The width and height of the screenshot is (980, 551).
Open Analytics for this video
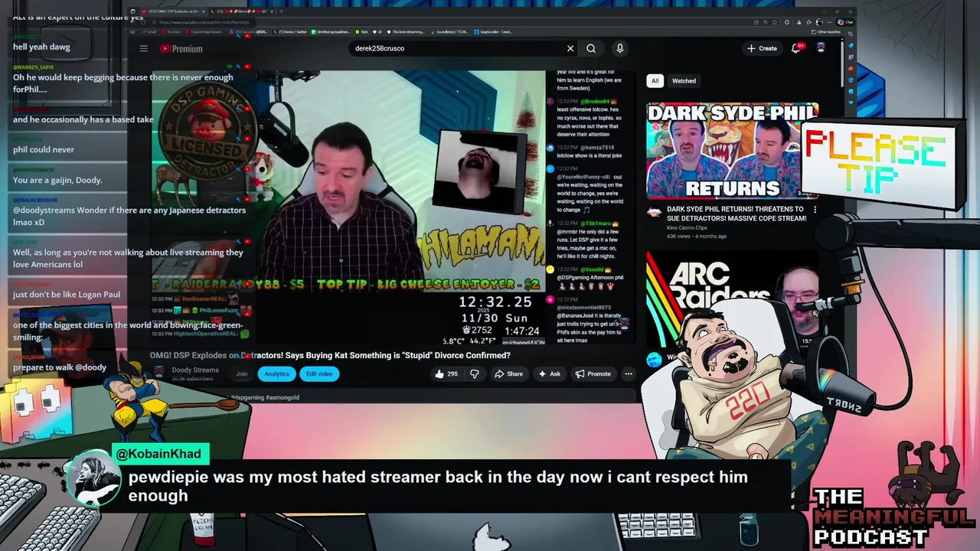click(276, 373)
